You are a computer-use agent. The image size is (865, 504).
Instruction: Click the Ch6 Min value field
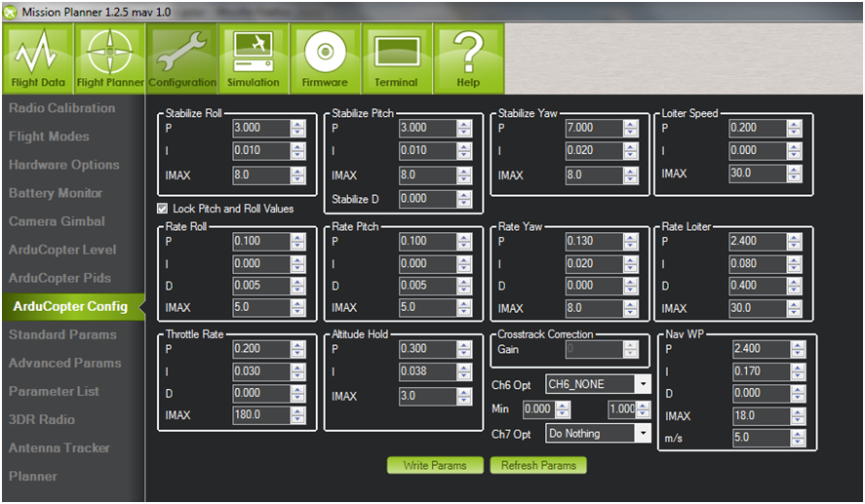[539, 409]
